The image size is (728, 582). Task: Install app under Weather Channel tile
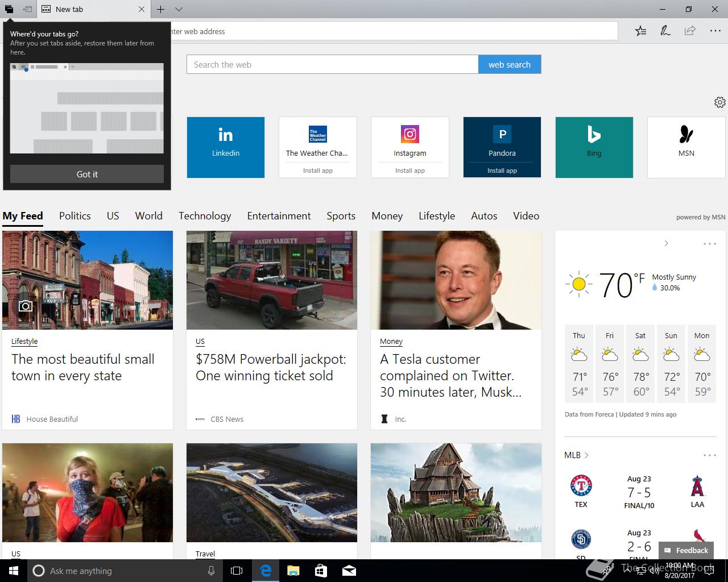coord(318,171)
